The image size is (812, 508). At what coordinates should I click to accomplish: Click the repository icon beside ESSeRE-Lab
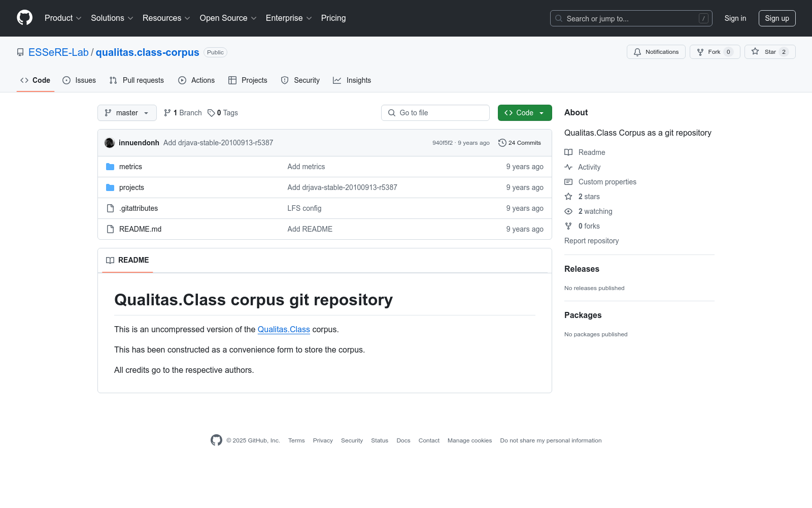click(x=20, y=52)
